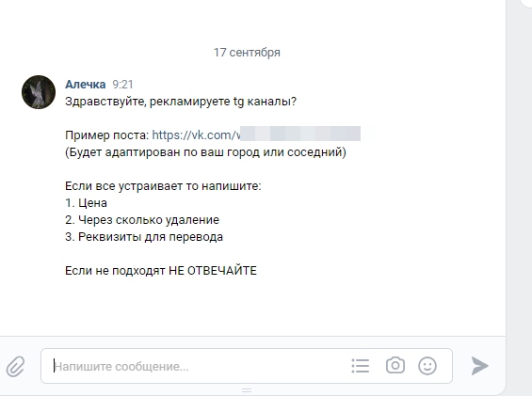Screen dimensions: 532x396
Task: Click the camera icon to add a photo
Action: point(395,366)
